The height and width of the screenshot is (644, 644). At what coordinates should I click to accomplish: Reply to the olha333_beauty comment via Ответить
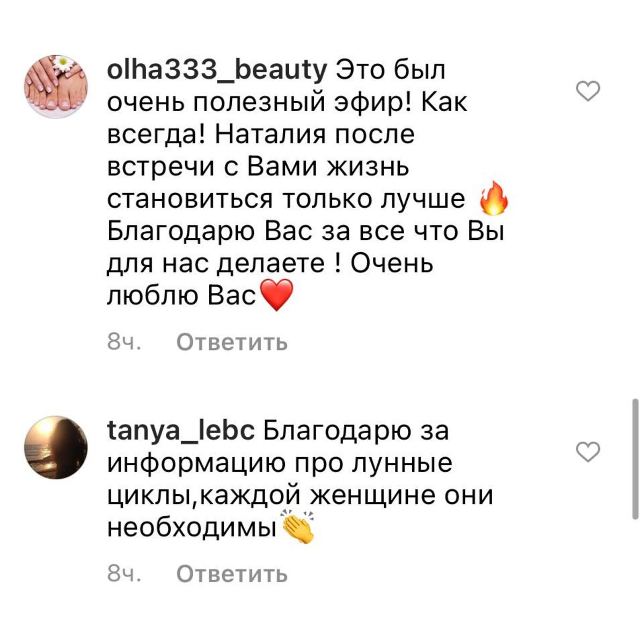click(x=232, y=342)
